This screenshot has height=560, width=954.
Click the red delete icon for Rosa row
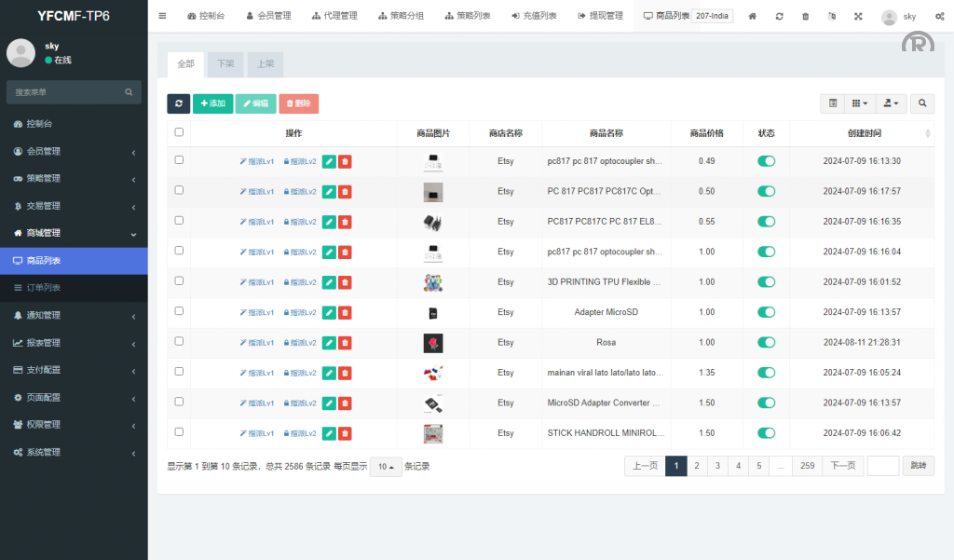click(x=345, y=343)
